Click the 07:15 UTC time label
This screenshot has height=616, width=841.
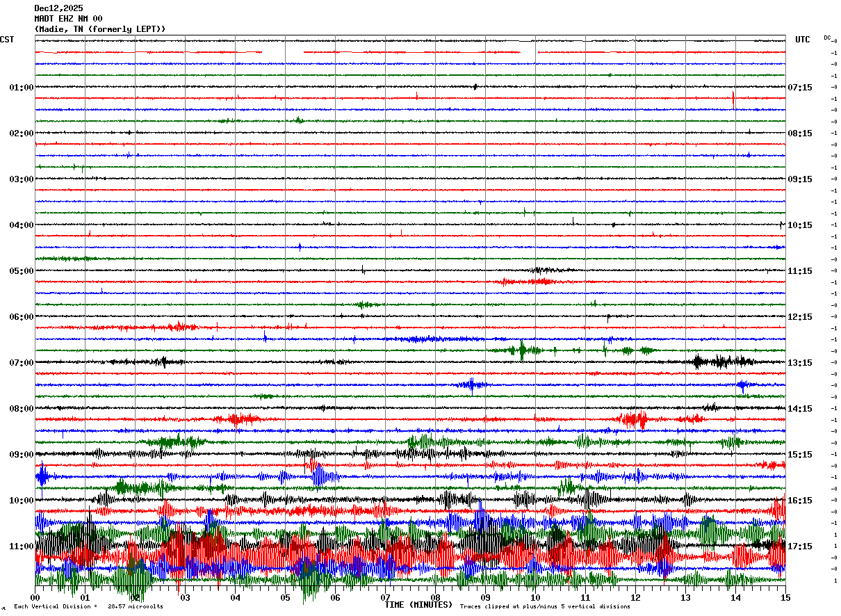(800, 88)
